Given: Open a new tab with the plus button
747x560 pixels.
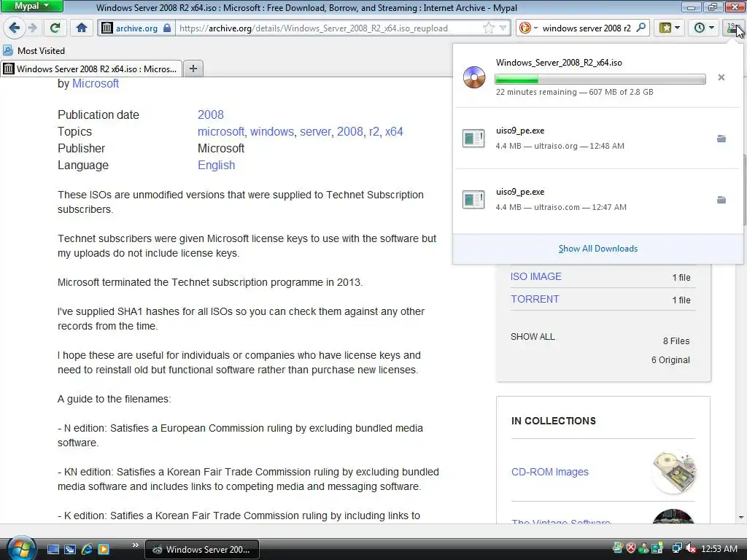Looking at the screenshot, I should [x=193, y=69].
